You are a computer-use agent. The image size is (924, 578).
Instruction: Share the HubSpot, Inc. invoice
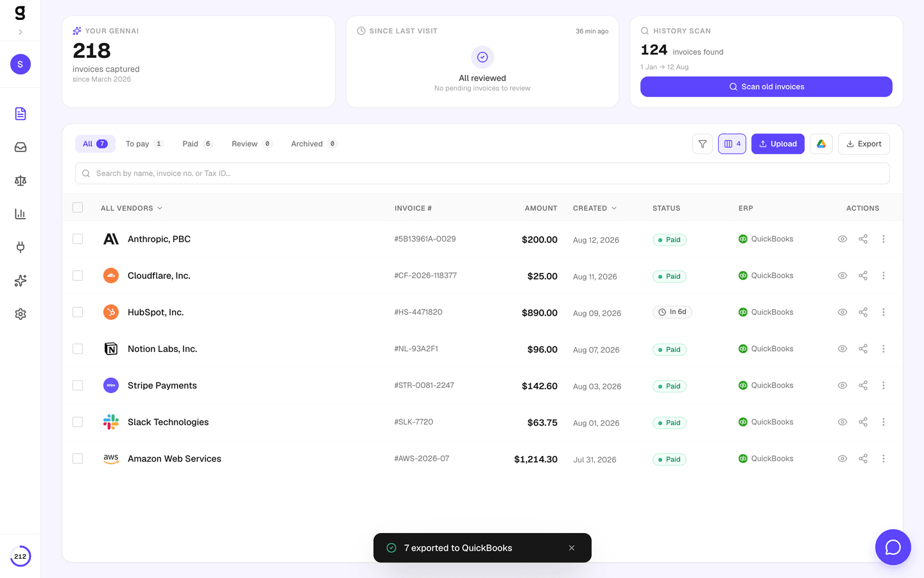click(863, 312)
